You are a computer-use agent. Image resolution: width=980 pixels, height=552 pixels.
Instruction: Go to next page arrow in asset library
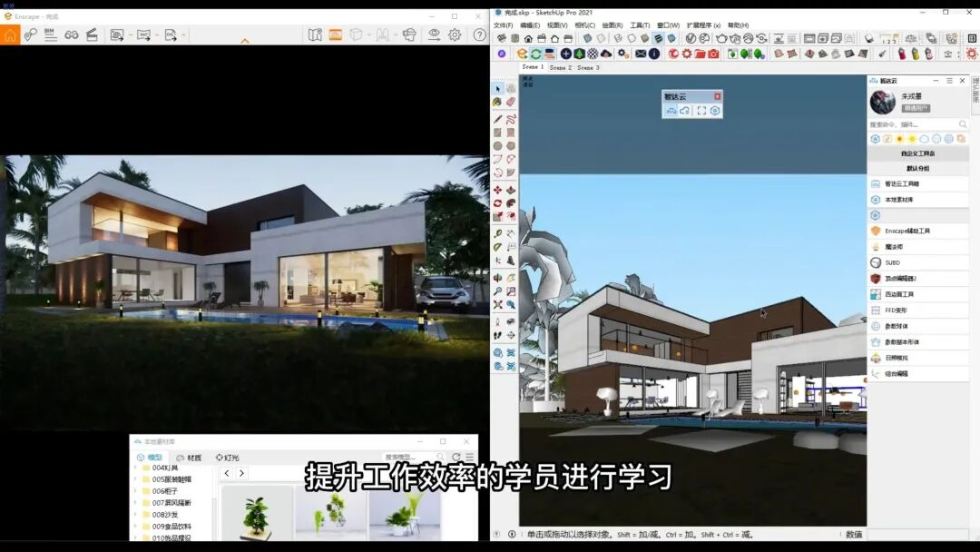(x=241, y=473)
